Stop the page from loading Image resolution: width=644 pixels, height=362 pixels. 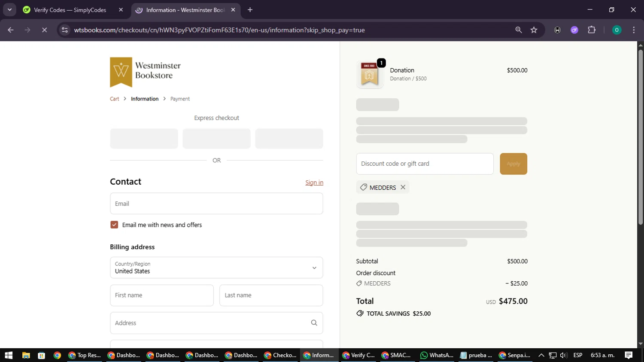44,30
